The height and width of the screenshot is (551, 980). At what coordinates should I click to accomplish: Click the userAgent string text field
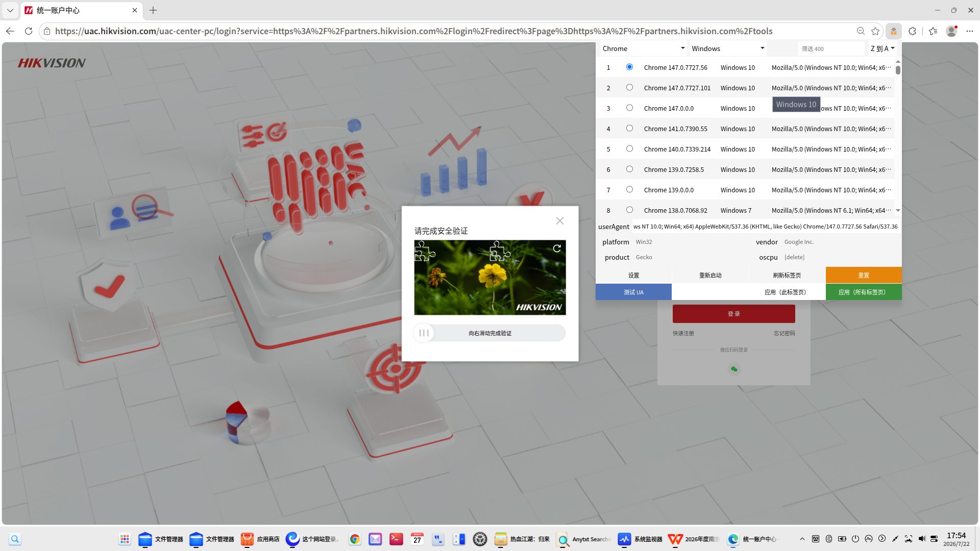766,227
